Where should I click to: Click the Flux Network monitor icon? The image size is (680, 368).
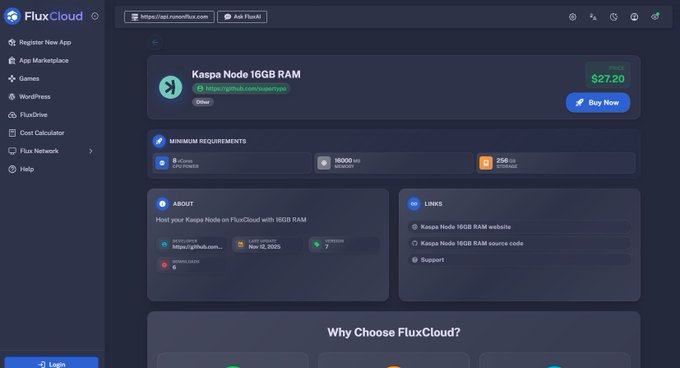coord(12,151)
